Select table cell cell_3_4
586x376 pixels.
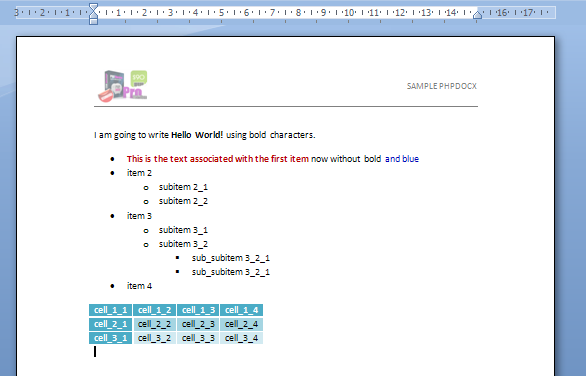pyautogui.click(x=241, y=338)
